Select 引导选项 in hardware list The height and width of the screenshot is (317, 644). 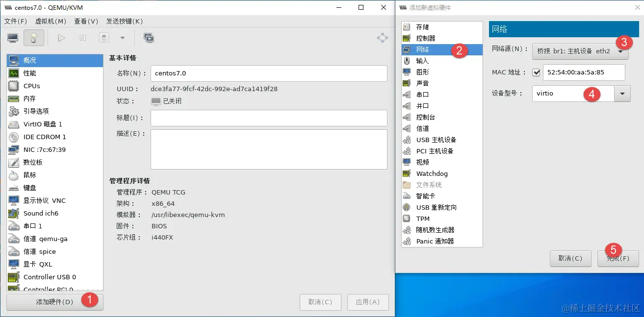[x=55, y=111]
